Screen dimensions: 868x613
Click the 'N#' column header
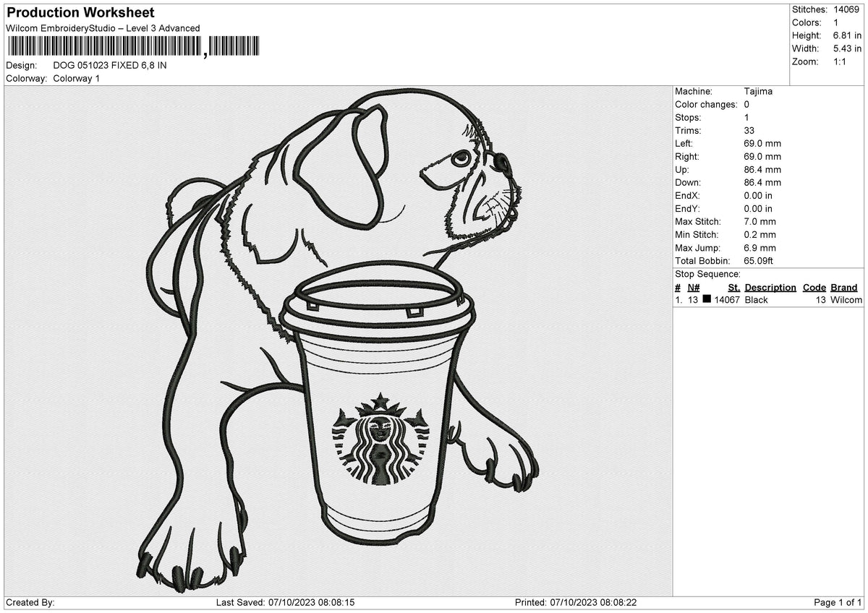pos(694,287)
